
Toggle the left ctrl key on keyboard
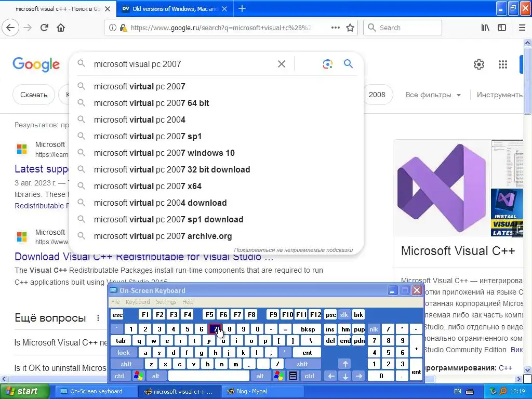click(119, 376)
